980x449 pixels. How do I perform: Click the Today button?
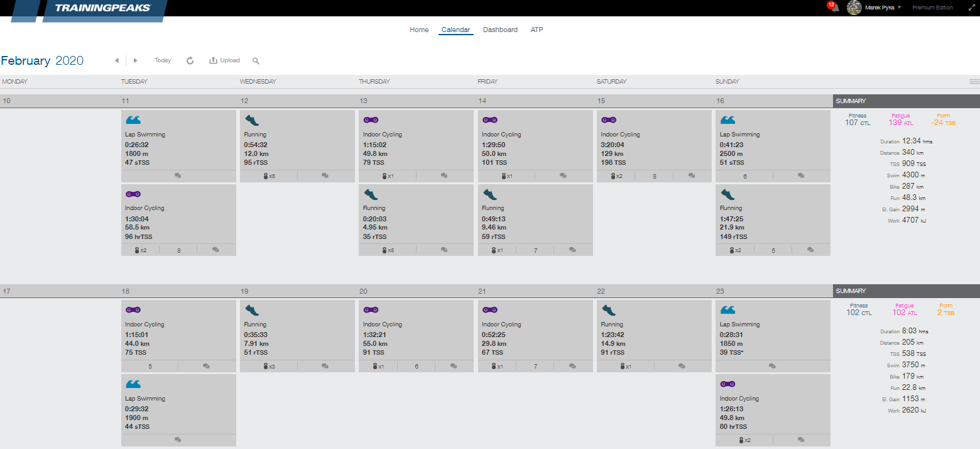point(163,60)
